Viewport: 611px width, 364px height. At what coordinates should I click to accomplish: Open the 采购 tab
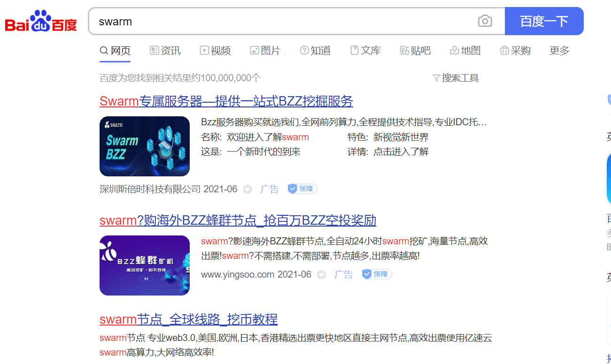click(515, 51)
